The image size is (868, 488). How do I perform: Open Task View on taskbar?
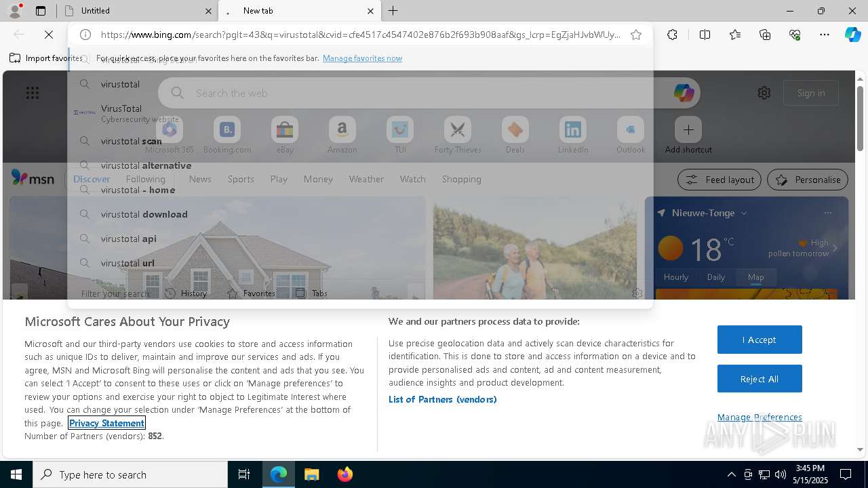click(244, 474)
